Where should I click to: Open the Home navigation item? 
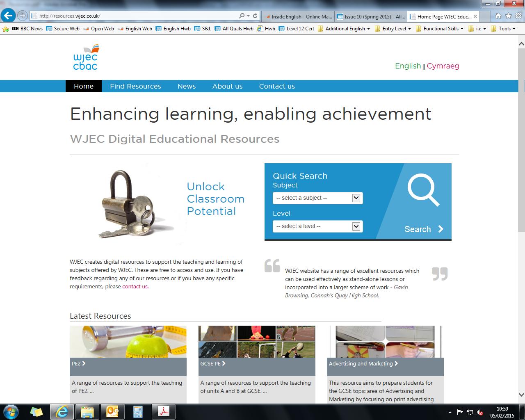(84, 86)
